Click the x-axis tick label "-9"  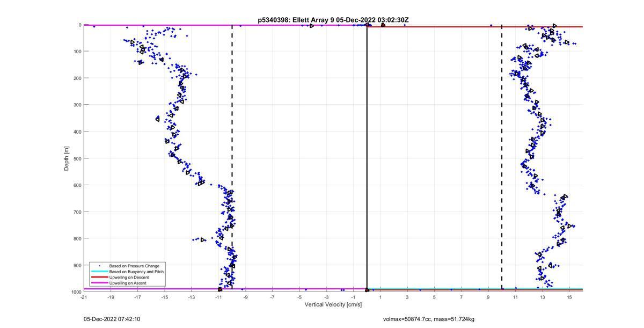pos(245,297)
